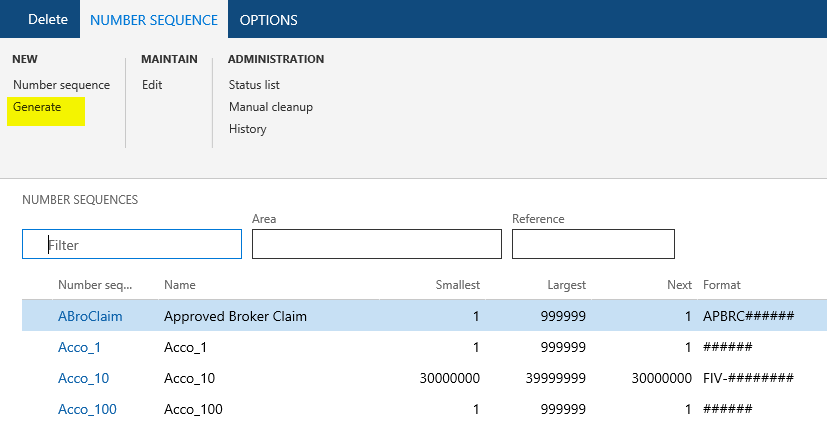Select the Approved Broker Claim name cell
Viewport: 827px width, 424px height.
[235, 316]
